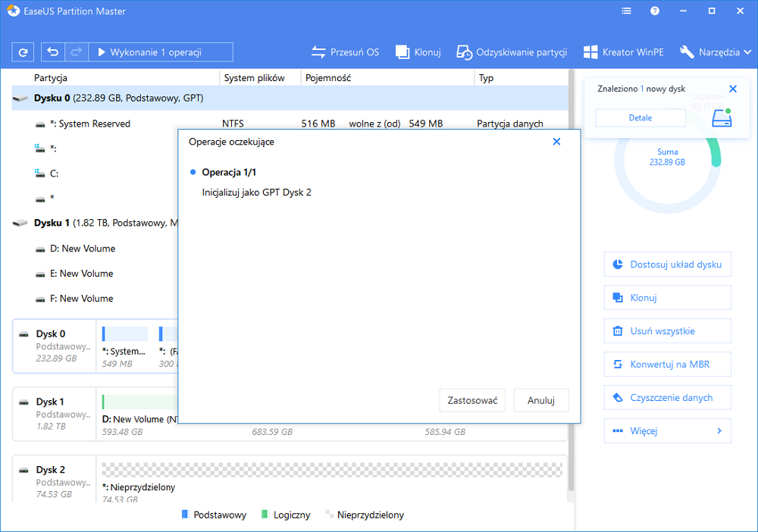The image size is (758, 532).
Task: Expand the Więcej options
Action: coord(668,431)
